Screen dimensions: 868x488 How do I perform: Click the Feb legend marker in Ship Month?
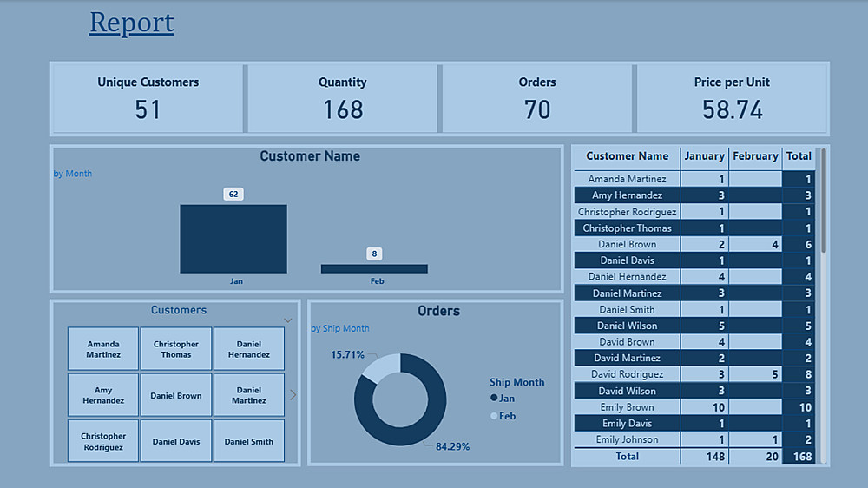click(494, 415)
